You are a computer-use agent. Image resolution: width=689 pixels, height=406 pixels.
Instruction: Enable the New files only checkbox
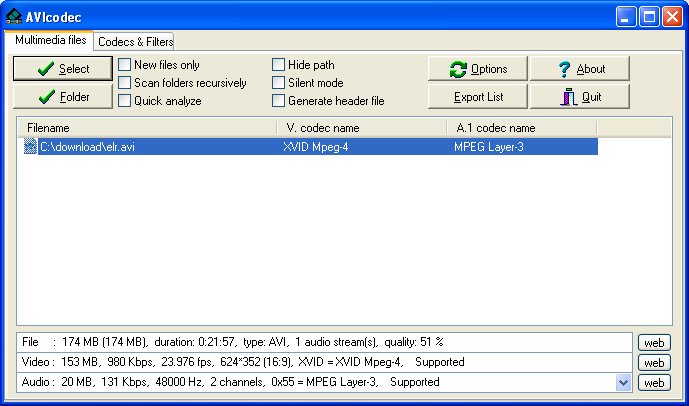pos(125,65)
